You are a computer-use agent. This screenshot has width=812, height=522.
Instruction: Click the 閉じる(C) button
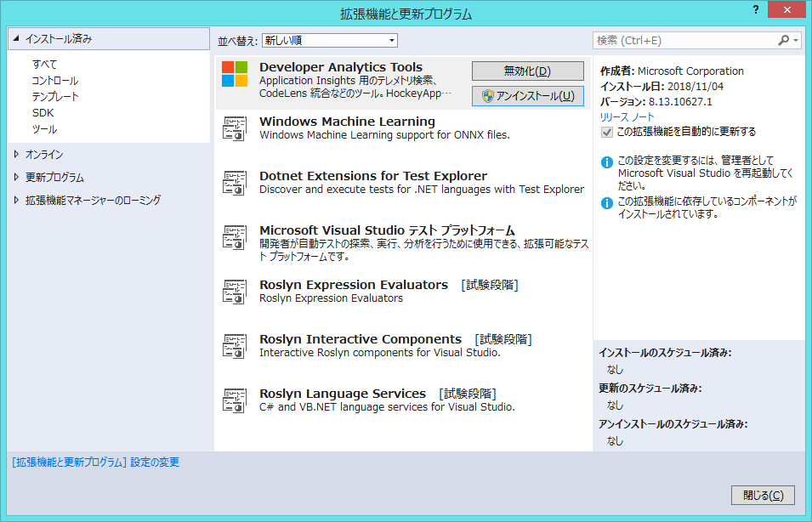tap(763, 495)
